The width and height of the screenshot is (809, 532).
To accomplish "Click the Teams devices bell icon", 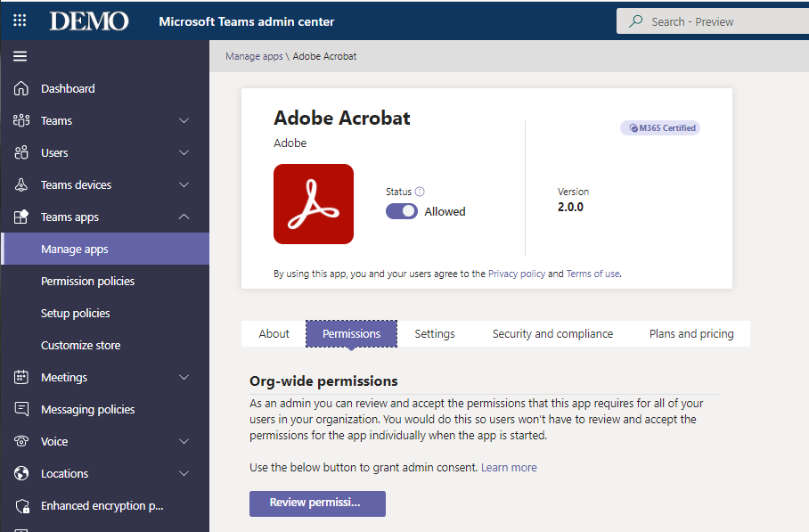I will 21,184.
